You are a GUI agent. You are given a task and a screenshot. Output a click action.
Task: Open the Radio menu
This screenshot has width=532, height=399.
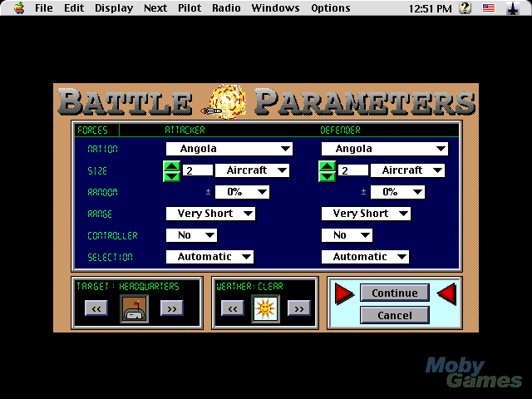point(226,7)
